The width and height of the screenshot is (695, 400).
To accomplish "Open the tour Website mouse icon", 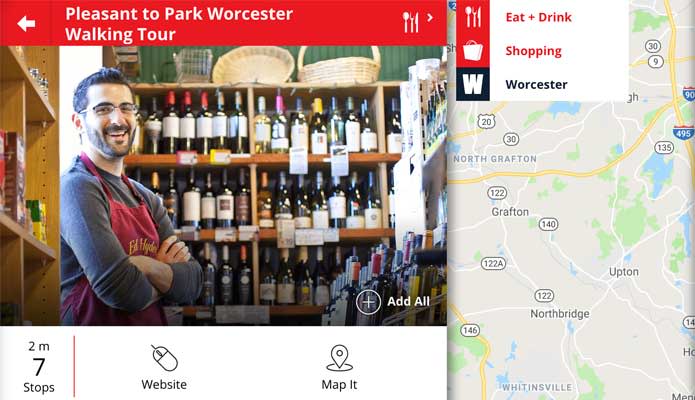I will pos(164,358).
